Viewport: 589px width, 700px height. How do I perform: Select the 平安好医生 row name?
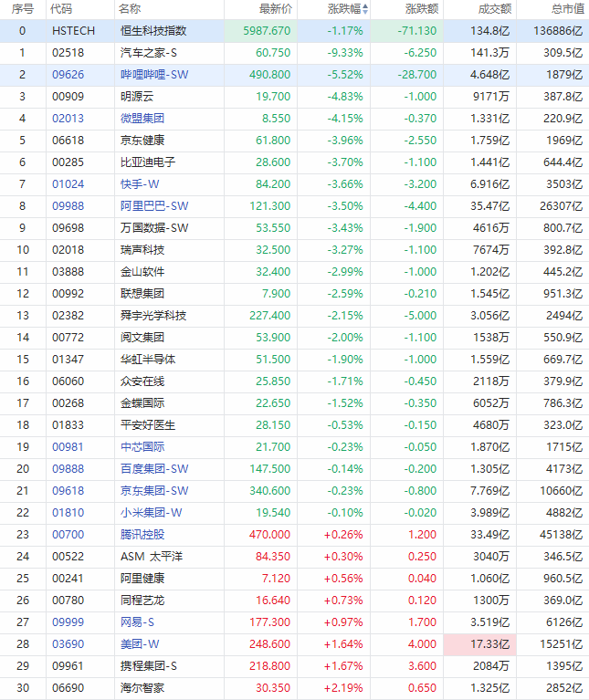pyautogui.click(x=147, y=424)
